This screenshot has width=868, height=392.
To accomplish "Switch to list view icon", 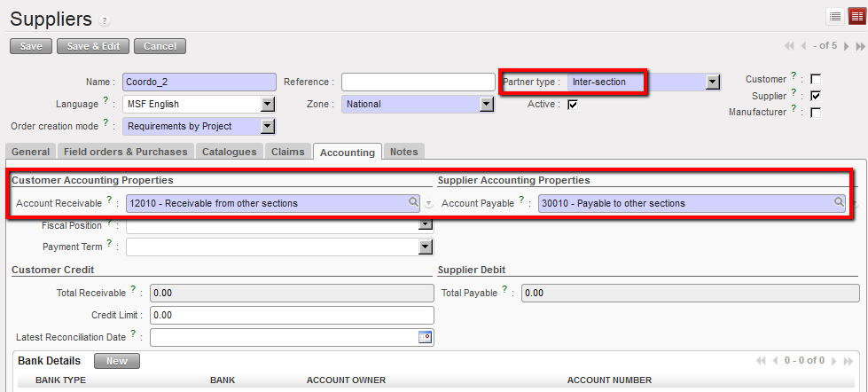I will [x=835, y=16].
